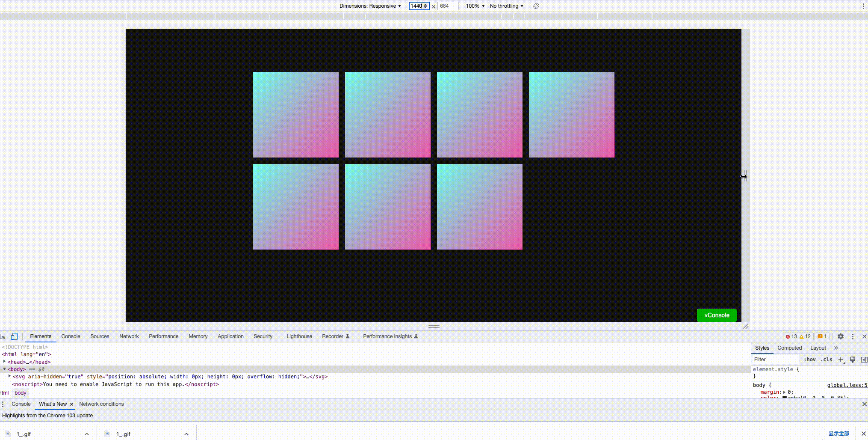Open the Dimensions: Responsive dropdown
This screenshot has width=868, height=440.
point(370,6)
